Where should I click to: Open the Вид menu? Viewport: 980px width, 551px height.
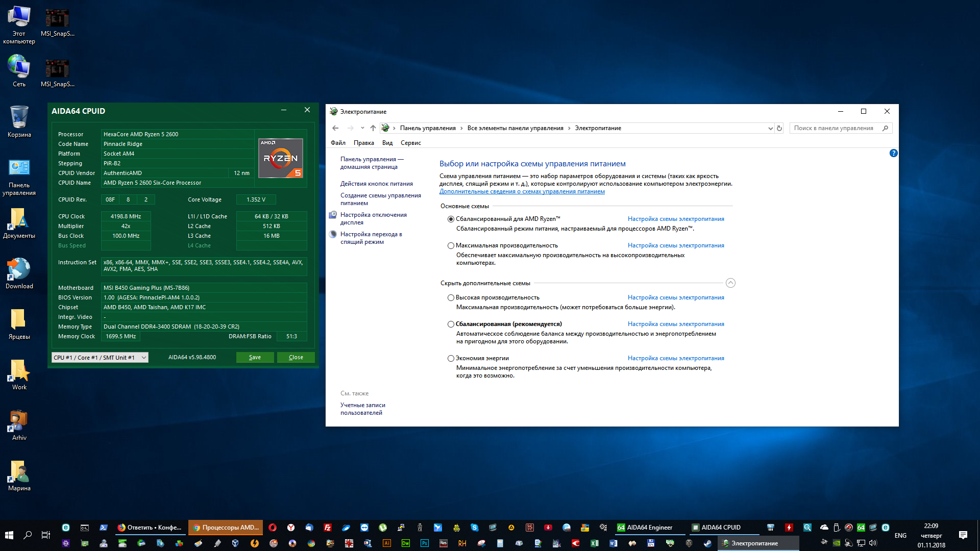387,143
